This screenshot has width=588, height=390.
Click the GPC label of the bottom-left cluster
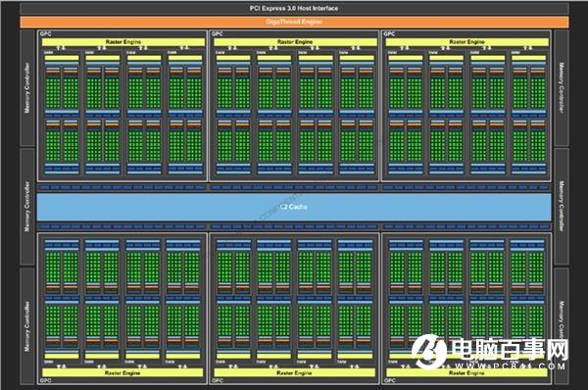[46, 380]
